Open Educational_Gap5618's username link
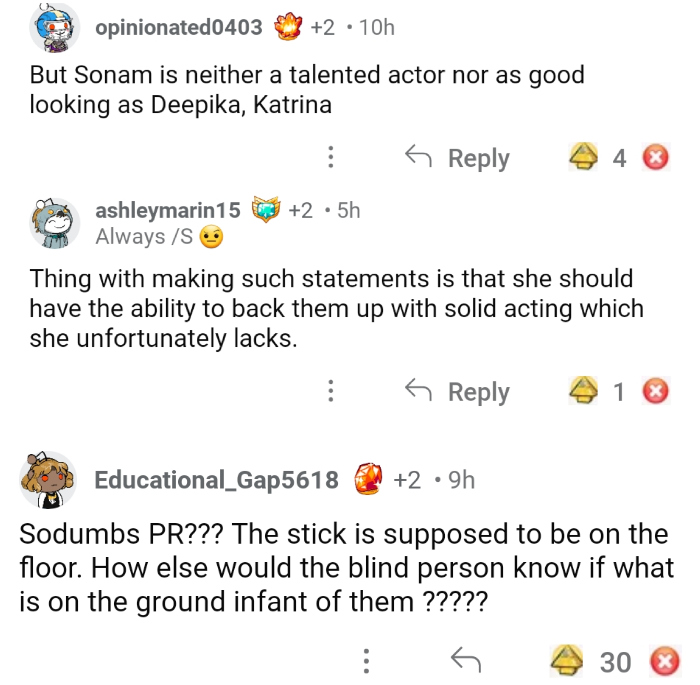The image size is (700, 685). [x=215, y=480]
